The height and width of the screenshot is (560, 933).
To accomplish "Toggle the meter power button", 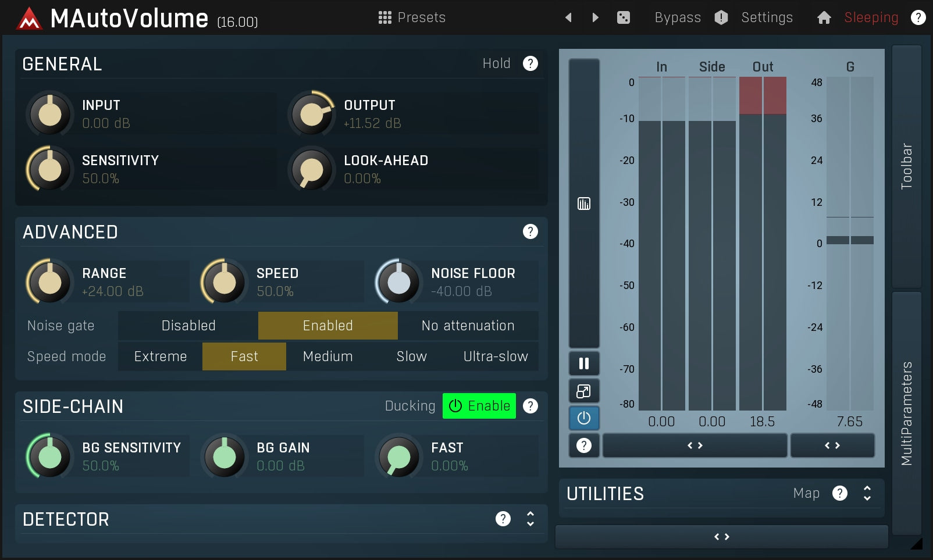I will pos(584,418).
